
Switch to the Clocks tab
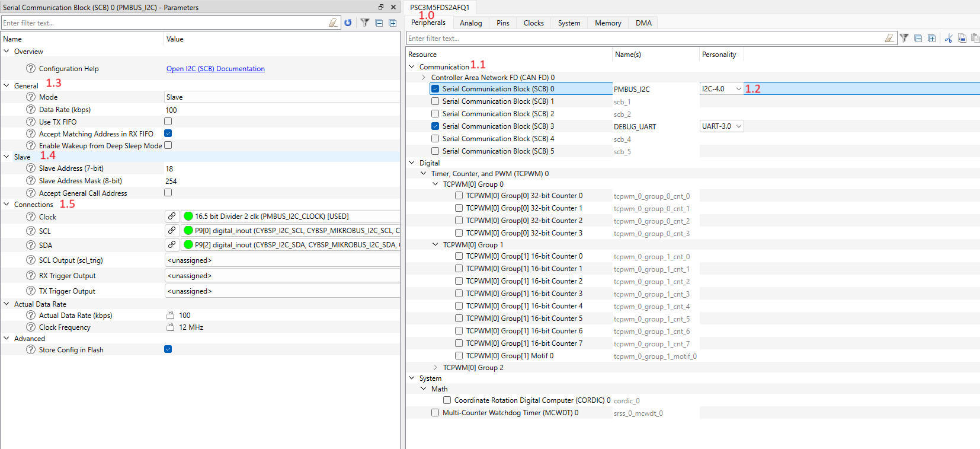coord(533,23)
